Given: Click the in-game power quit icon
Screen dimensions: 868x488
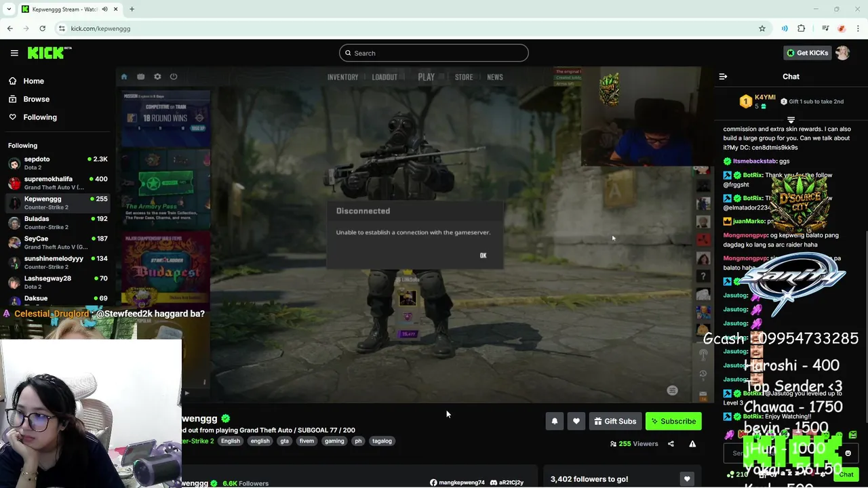Looking at the screenshot, I should (x=174, y=77).
